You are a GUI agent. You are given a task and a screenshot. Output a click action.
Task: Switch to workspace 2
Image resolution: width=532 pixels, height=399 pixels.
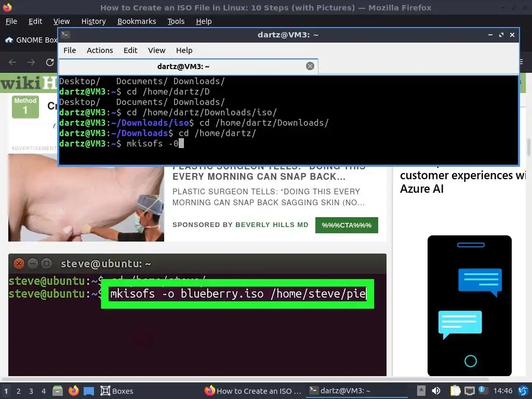pos(18,391)
